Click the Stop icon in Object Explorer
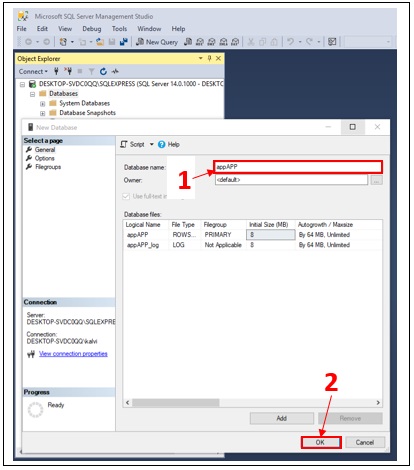Viewport: 414px width, 470px height. pyautogui.click(x=80, y=71)
